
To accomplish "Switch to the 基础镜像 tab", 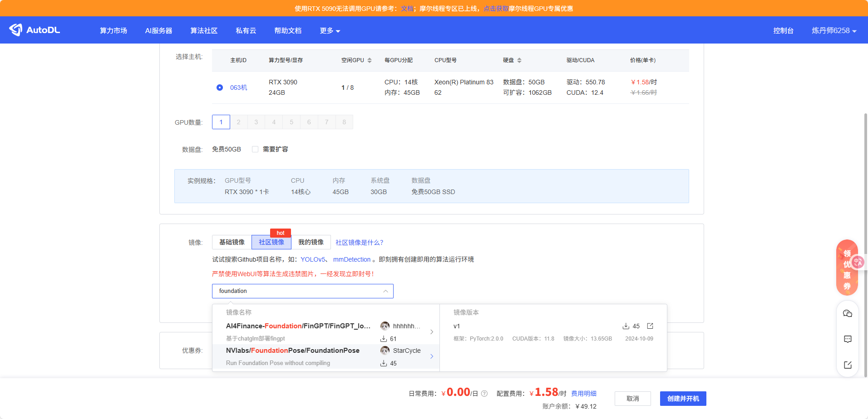I will pyautogui.click(x=232, y=242).
